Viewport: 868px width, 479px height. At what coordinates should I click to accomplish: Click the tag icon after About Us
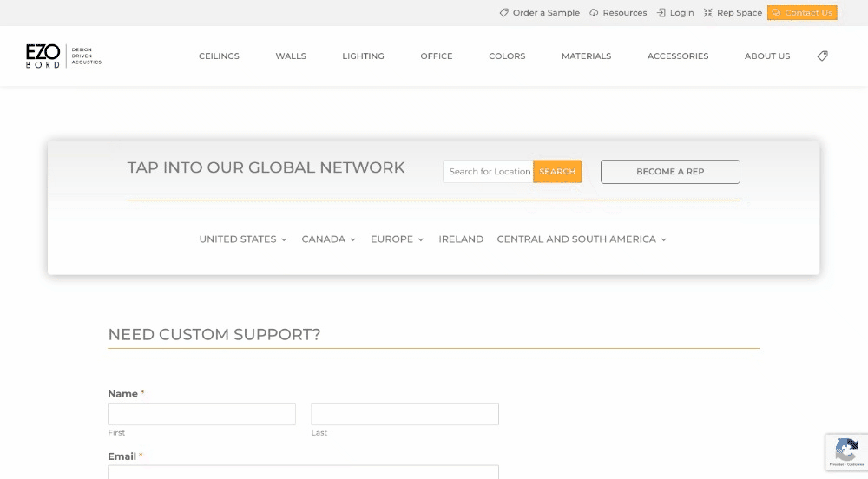pos(822,56)
